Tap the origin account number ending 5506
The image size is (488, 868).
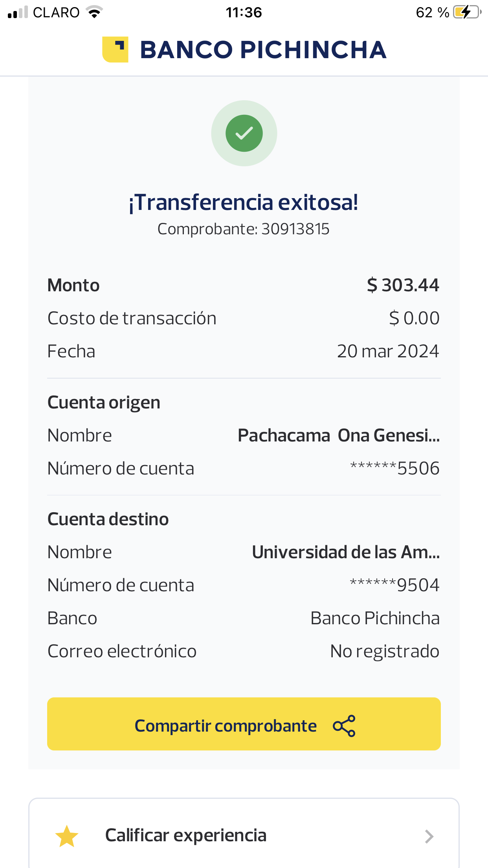pos(394,468)
